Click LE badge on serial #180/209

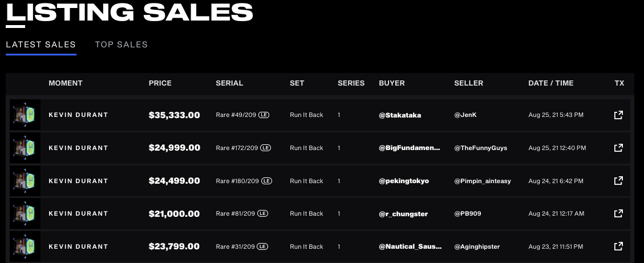pos(266,181)
